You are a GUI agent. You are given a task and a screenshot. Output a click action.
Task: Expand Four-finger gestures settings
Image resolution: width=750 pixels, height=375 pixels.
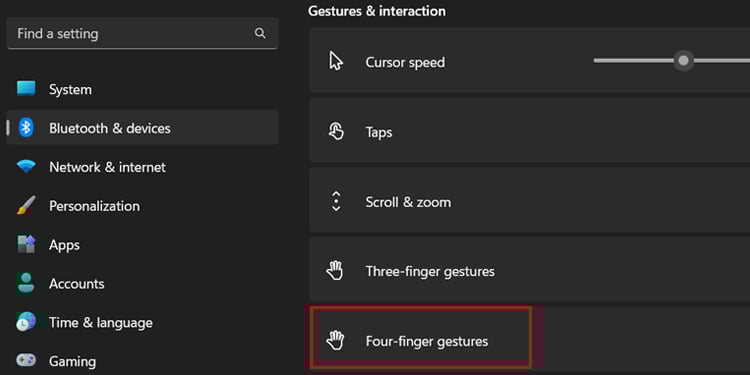[x=529, y=341]
